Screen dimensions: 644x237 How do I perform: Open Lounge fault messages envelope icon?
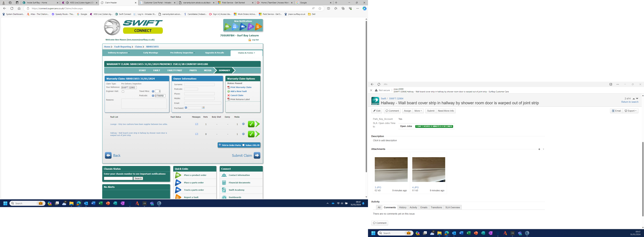click(197, 124)
